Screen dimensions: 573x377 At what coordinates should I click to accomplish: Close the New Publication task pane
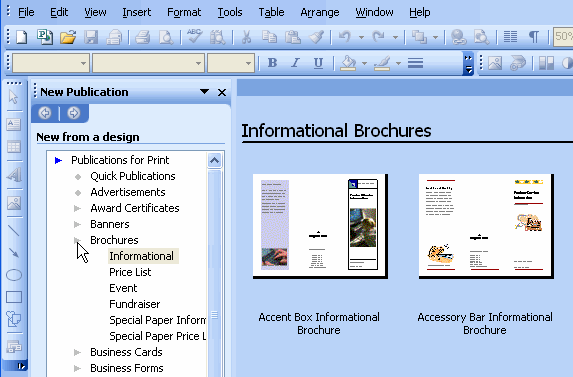tap(221, 92)
